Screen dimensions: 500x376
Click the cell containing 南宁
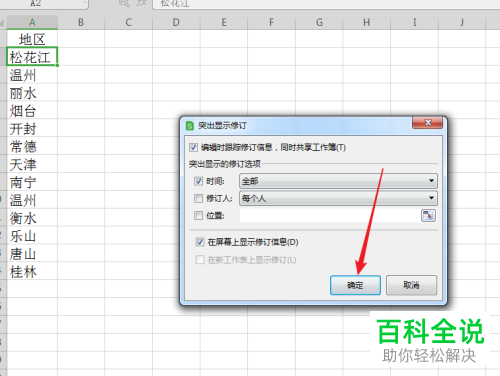tap(32, 182)
